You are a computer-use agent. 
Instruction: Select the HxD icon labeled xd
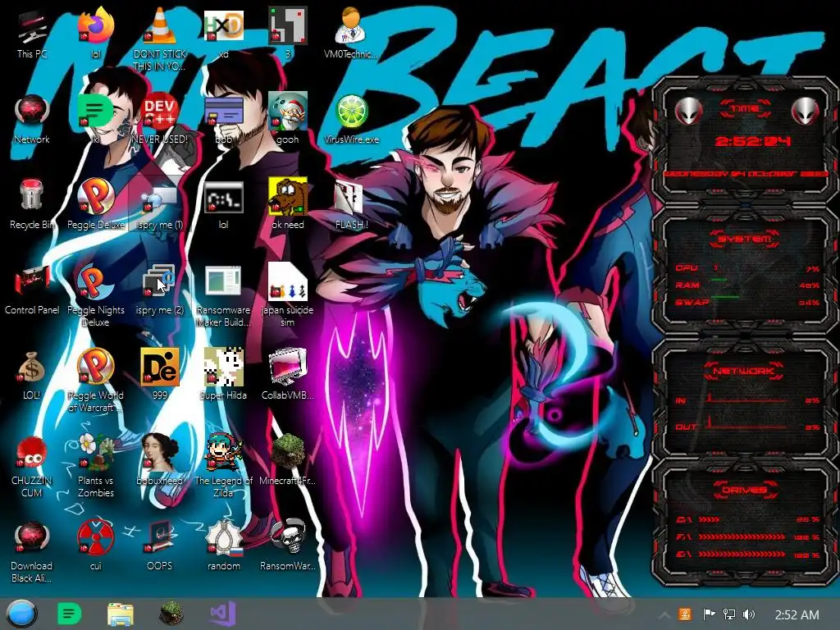point(223,25)
